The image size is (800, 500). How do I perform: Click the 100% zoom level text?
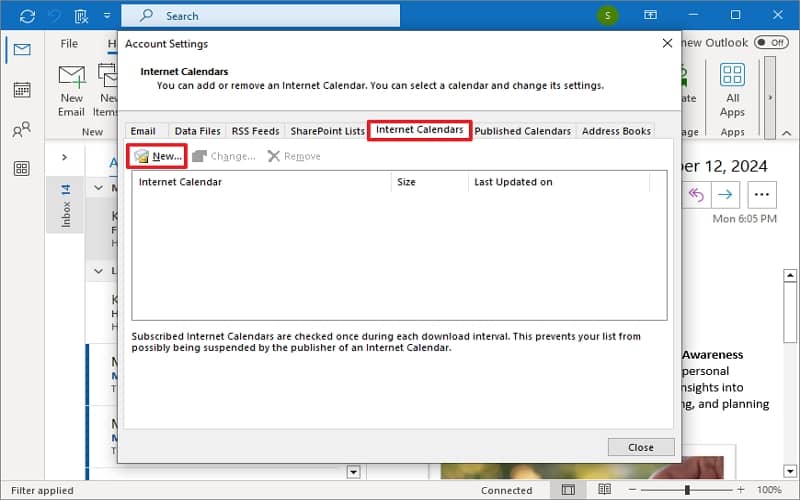(x=769, y=490)
